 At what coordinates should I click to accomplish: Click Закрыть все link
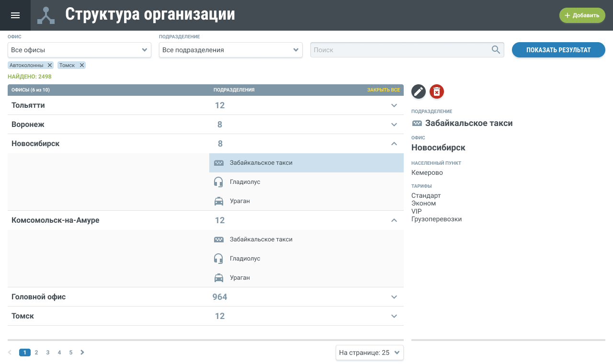(383, 90)
